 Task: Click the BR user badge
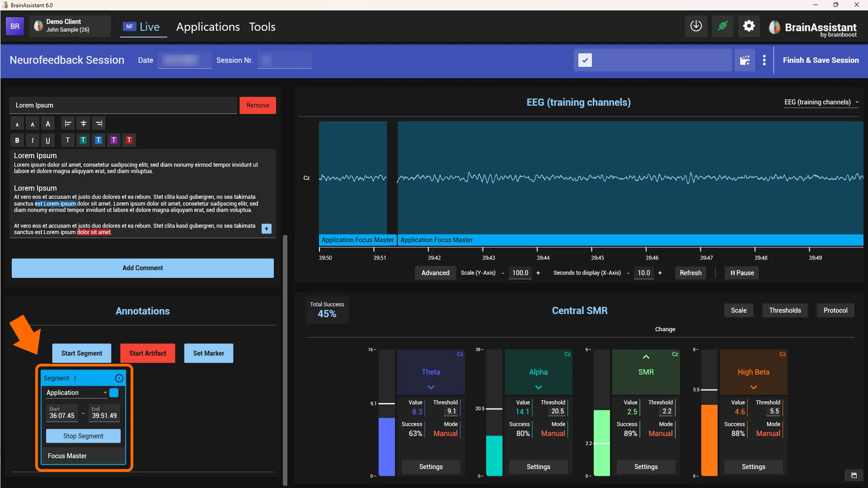15,26
